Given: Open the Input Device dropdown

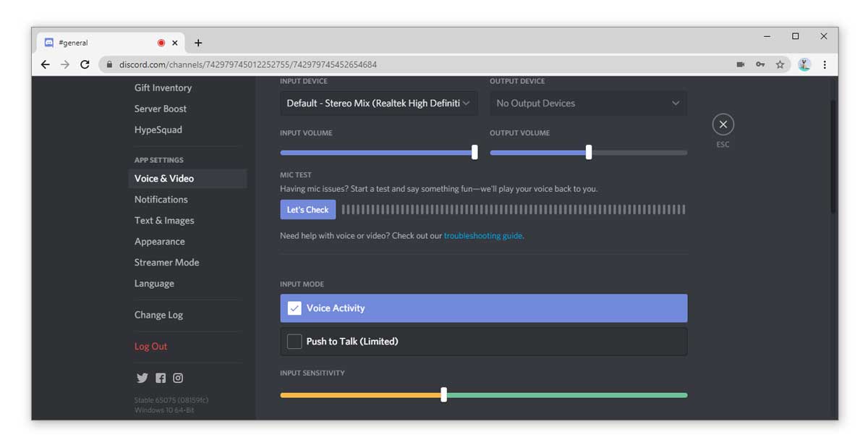Looking at the screenshot, I should tap(379, 103).
